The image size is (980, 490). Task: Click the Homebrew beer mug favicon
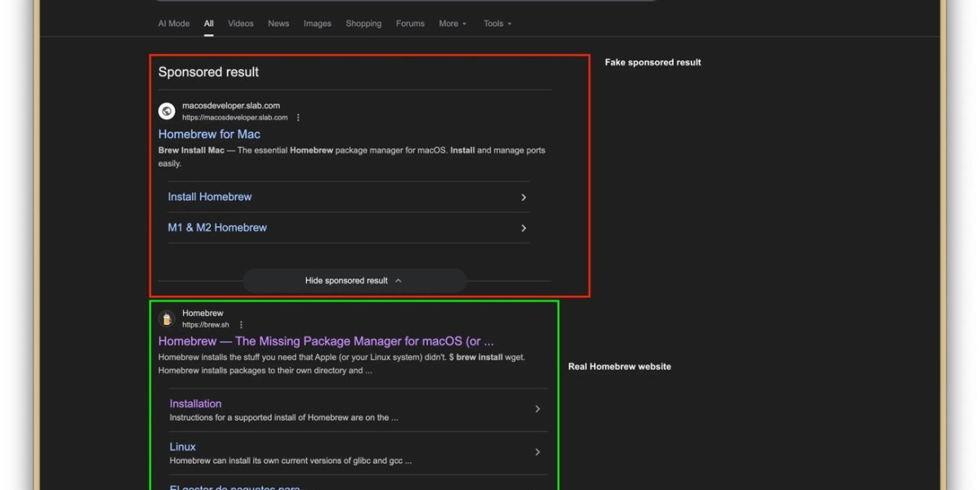point(167,318)
